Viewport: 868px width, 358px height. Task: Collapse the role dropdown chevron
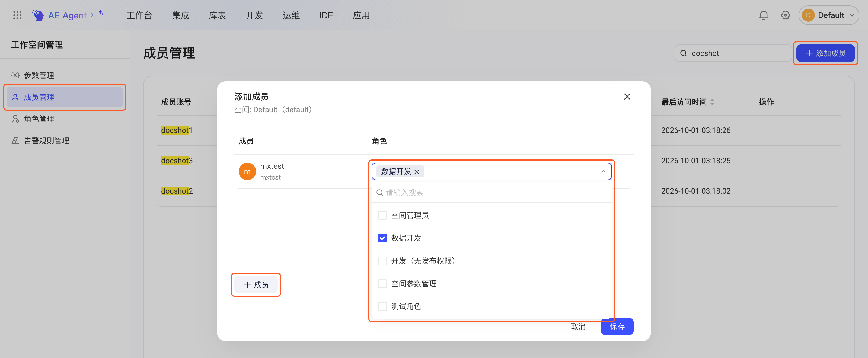point(603,172)
